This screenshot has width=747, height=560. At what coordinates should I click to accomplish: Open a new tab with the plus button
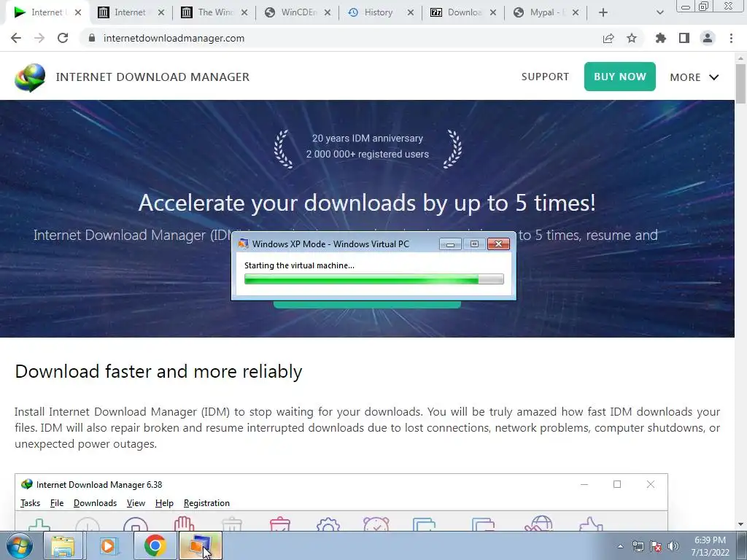603,12
